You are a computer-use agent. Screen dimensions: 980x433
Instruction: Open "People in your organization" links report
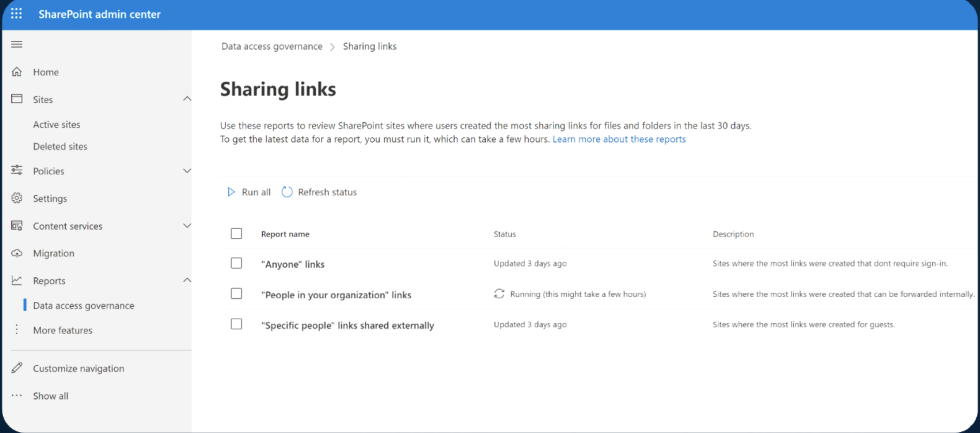pos(336,295)
